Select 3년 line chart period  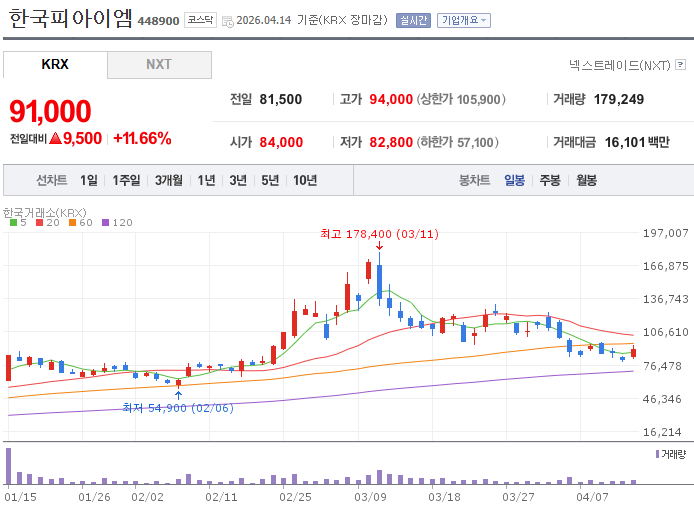tap(238, 180)
